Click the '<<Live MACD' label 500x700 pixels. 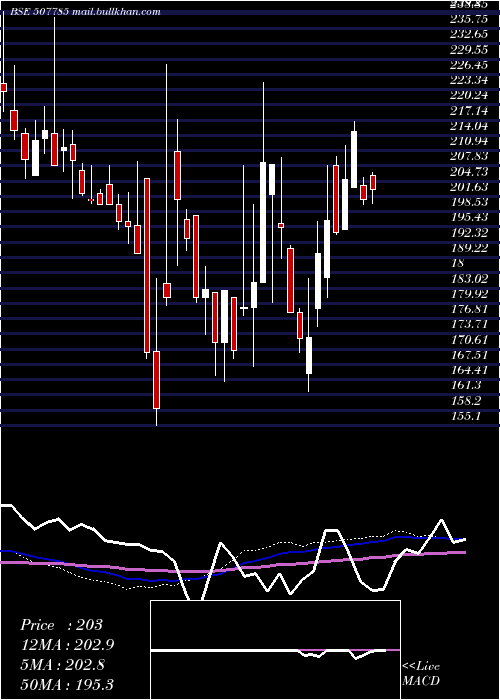click(x=421, y=673)
